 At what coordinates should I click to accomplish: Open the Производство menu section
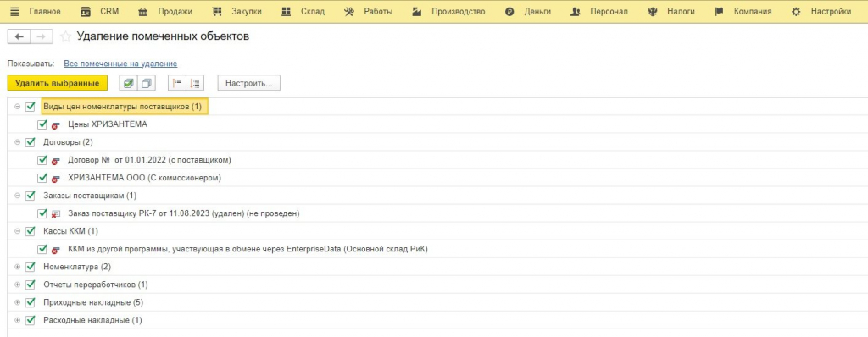point(459,12)
